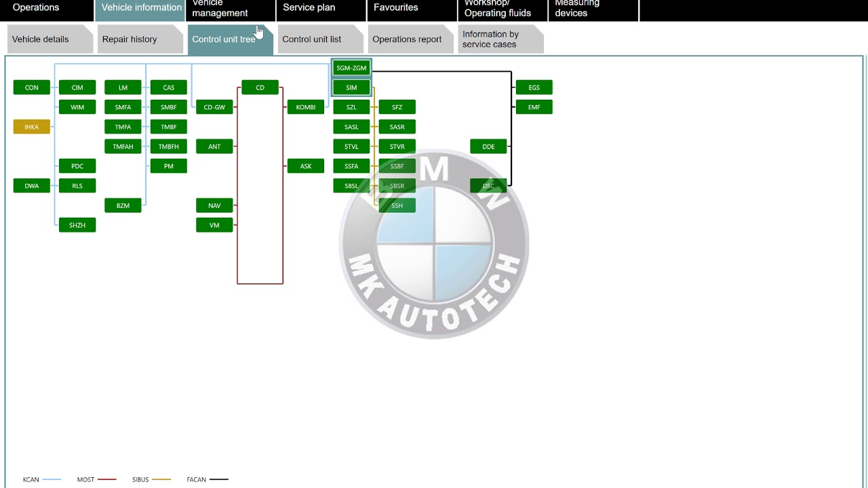Viewport: 868px width, 488px height.
Task: Select the Control unit tree sub-tab
Action: 231,39
